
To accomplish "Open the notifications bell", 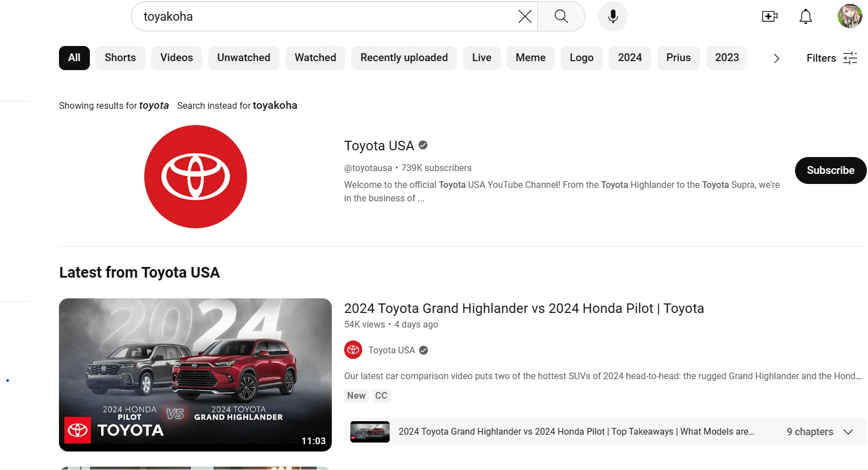I will (x=806, y=16).
